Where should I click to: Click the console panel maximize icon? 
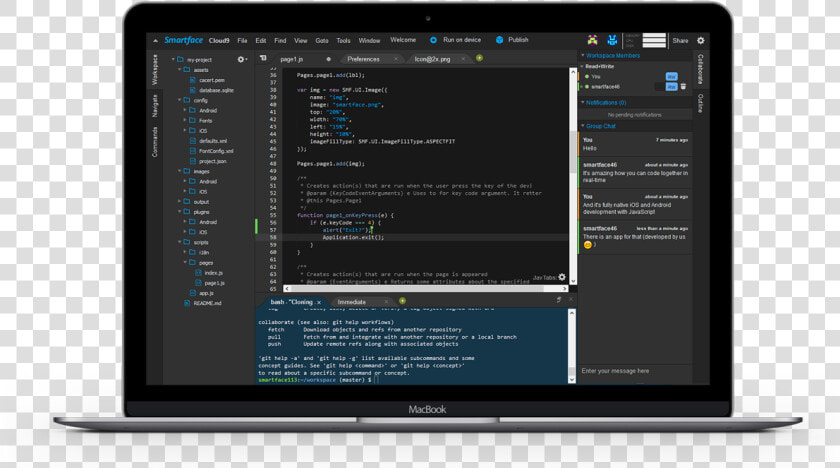[559, 300]
